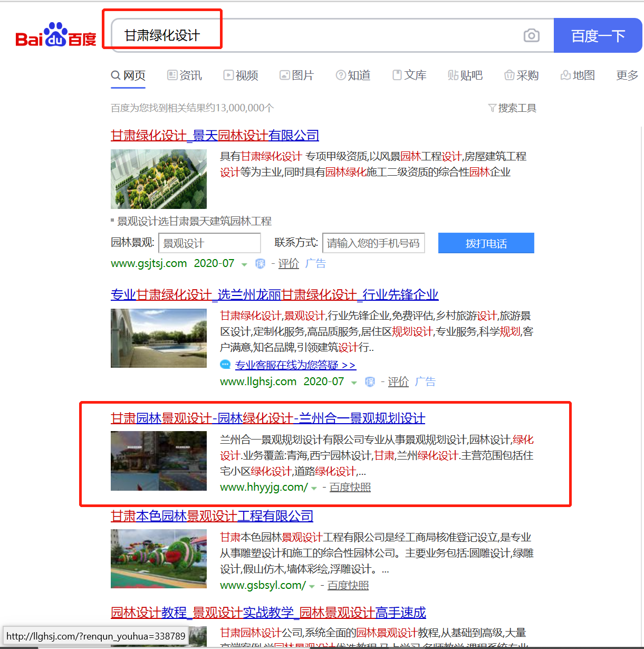The width and height of the screenshot is (644, 649).
Task: Click the 百度一下 search button
Action: pyautogui.click(x=598, y=35)
